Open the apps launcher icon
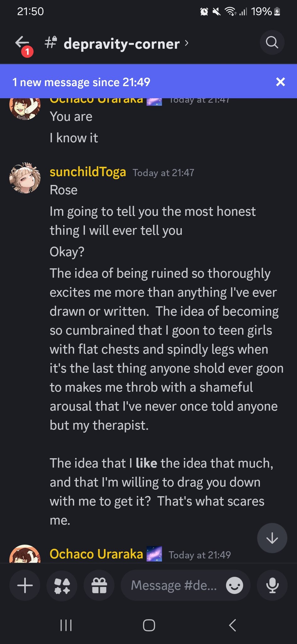 tap(62, 586)
